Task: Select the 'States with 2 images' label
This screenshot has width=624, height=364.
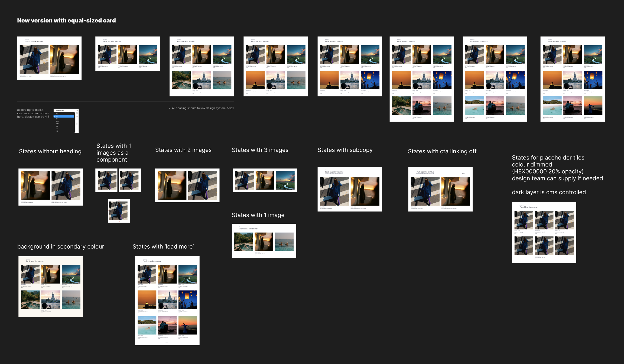Action: 183,150
